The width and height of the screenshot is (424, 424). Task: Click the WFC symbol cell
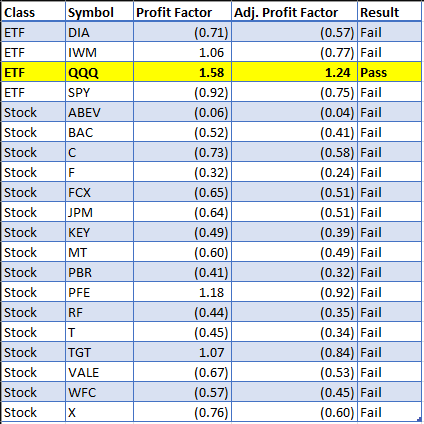click(x=99, y=392)
